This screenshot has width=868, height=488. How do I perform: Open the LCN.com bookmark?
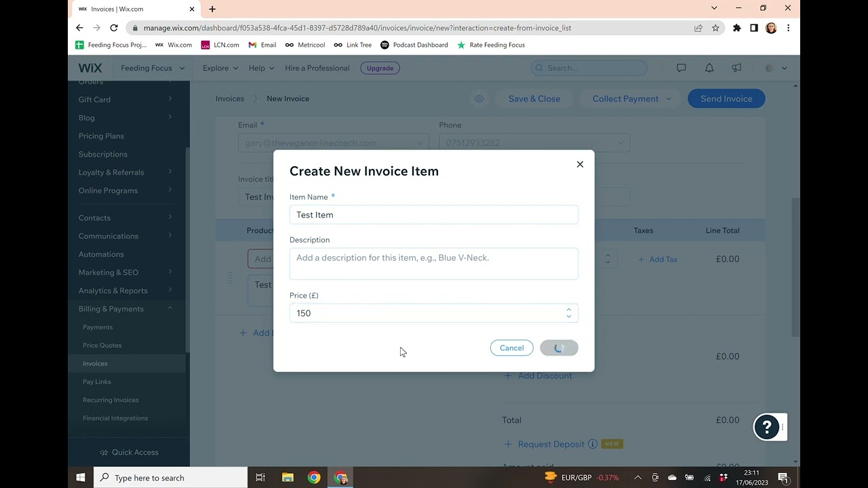click(220, 45)
